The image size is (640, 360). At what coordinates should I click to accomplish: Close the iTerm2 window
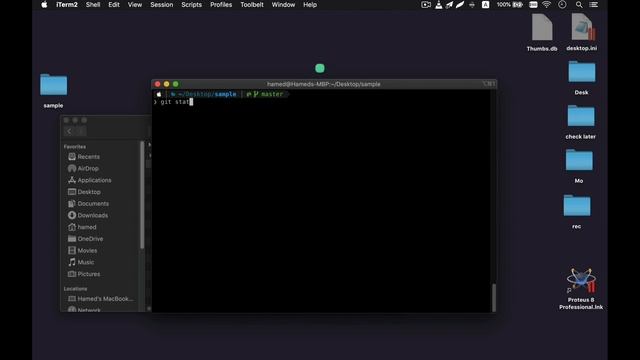[158, 84]
